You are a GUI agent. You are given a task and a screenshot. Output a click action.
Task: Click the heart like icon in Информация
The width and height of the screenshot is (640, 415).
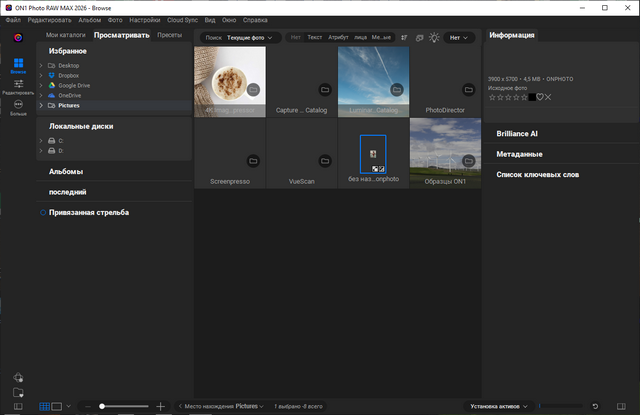coord(540,97)
